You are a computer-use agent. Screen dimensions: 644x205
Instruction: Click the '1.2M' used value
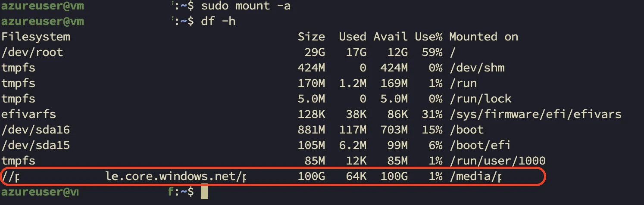(353, 84)
